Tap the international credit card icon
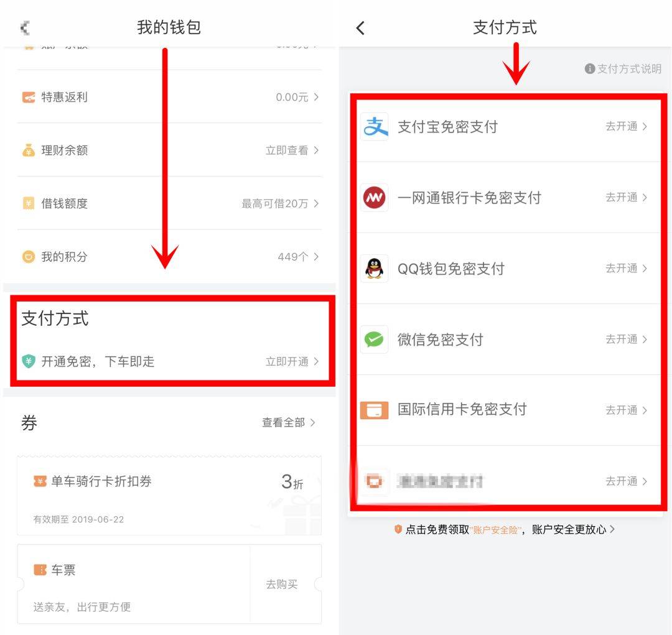This screenshot has width=672, height=635. coord(374,410)
